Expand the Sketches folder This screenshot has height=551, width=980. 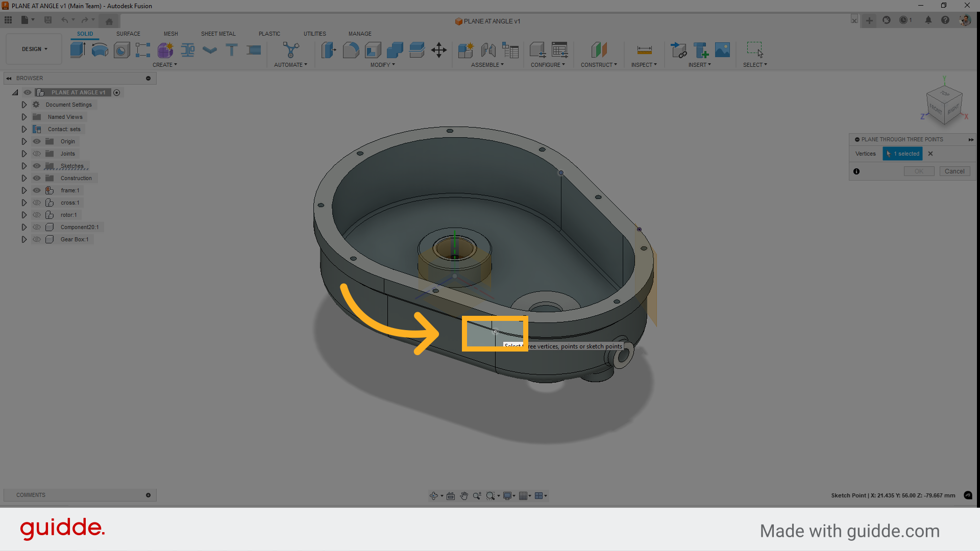(x=23, y=166)
